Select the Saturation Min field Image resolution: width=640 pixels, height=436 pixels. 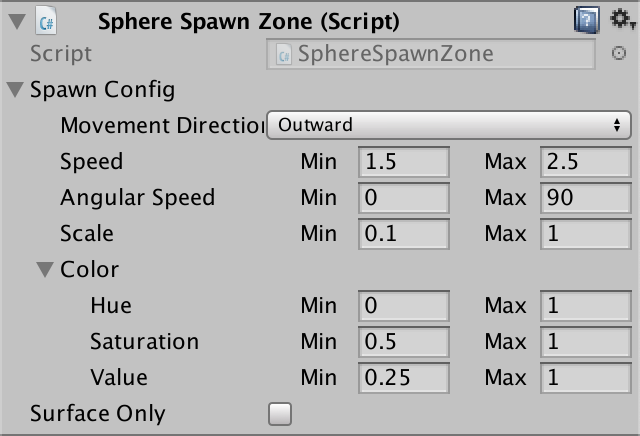[404, 341]
